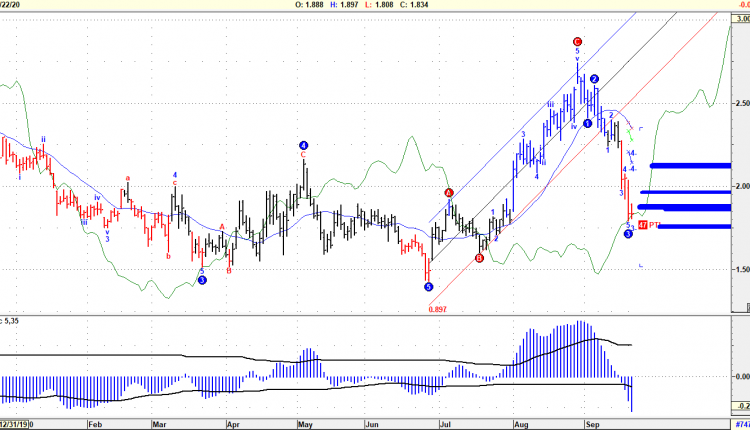This screenshot has height=430, width=750.
Task: Click the 2.50 price axis label
Action: pyautogui.click(x=740, y=103)
